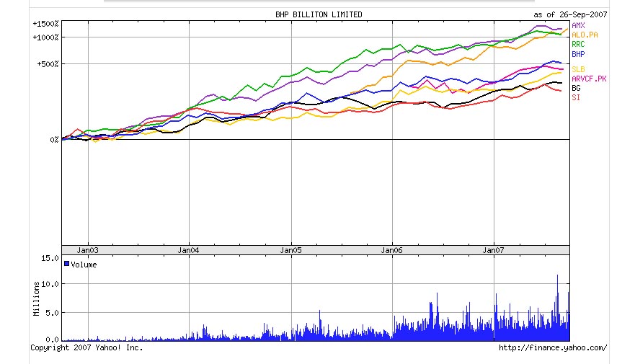The width and height of the screenshot is (635, 364).
Task: Select the blue BHP legend entry
Action: (x=578, y=54)
